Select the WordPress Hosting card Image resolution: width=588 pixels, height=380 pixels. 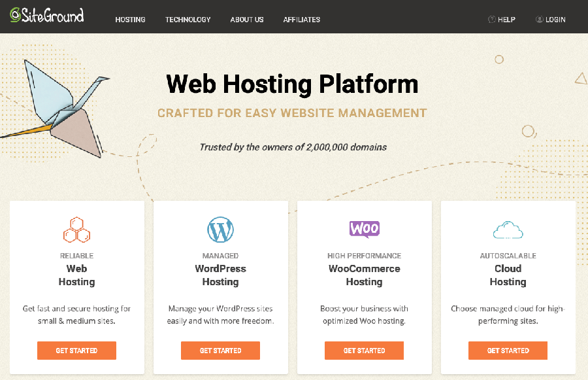click(x=220, y=288)
